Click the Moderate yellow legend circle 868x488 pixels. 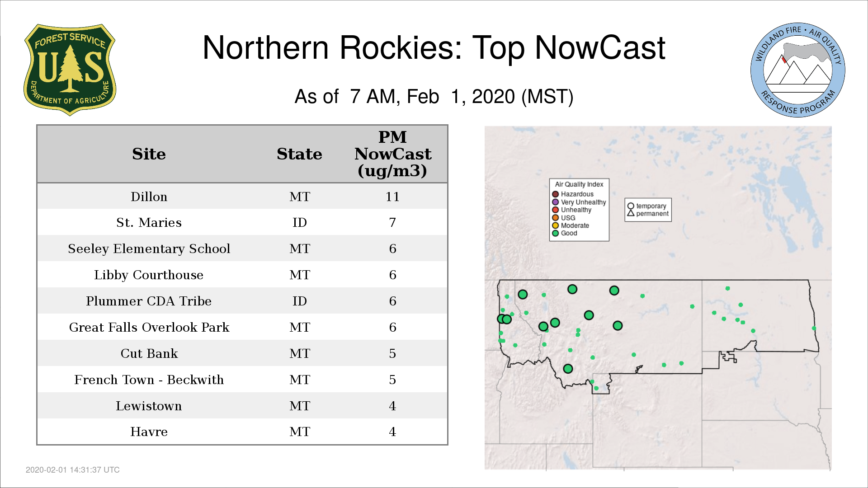coord(556,225)
